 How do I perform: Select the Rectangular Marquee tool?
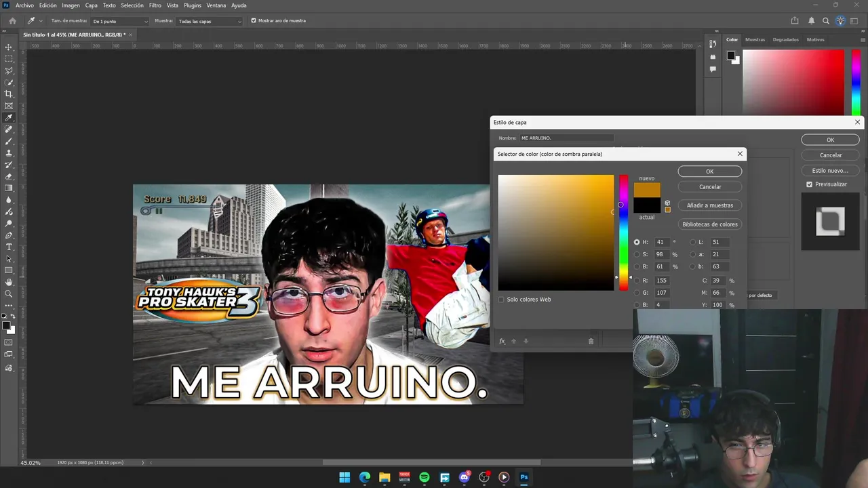tap(9, 59)
